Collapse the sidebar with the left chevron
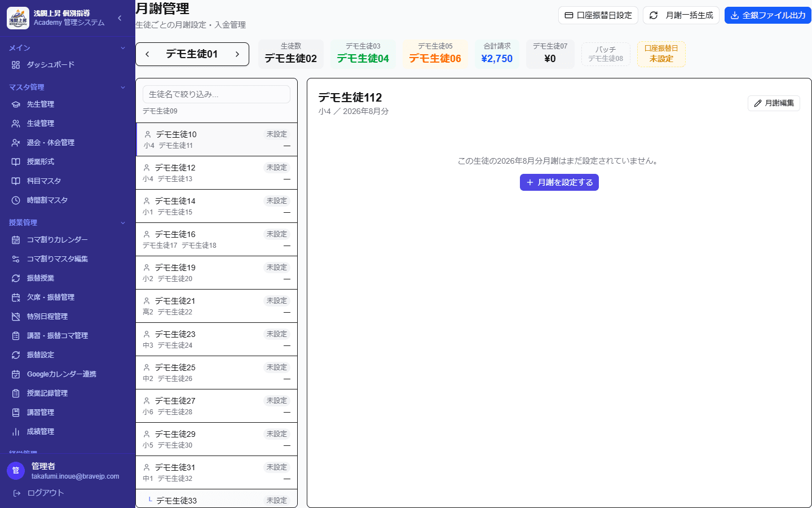This screenshot has height=508, width=812. 120,18
